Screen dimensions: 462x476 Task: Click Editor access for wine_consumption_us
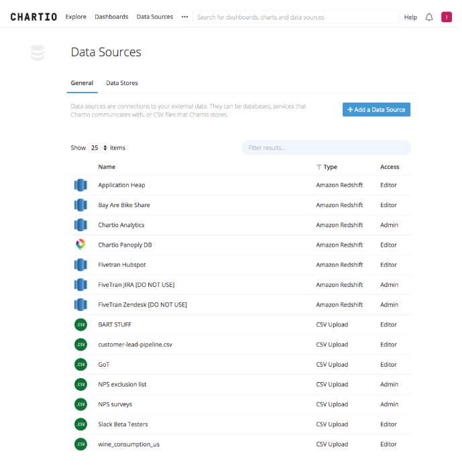[388, 444]
